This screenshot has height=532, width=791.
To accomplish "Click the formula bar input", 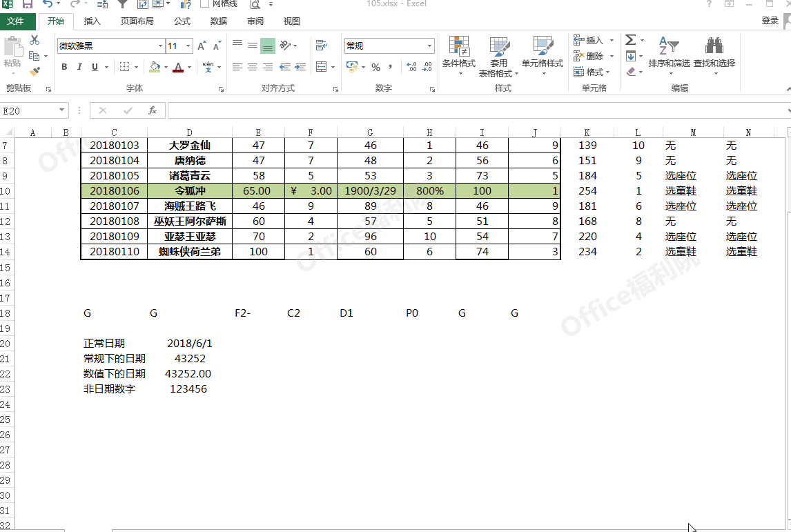I will coord(477,110).
